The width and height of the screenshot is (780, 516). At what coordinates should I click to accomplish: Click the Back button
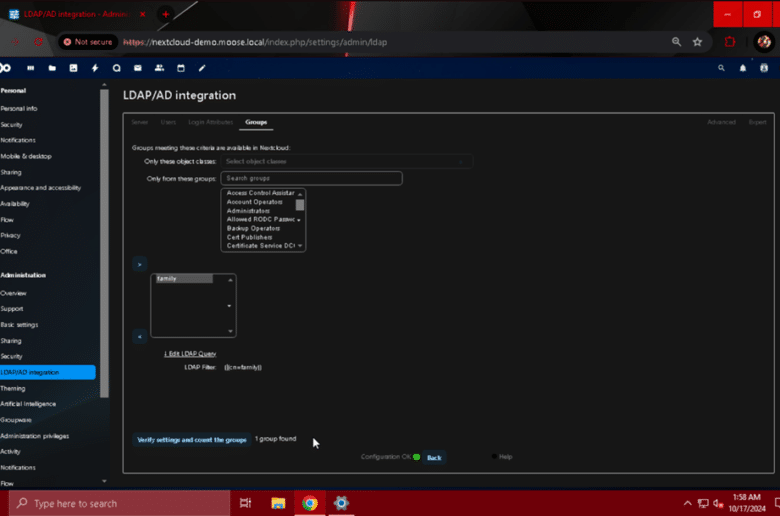(434, 457)
